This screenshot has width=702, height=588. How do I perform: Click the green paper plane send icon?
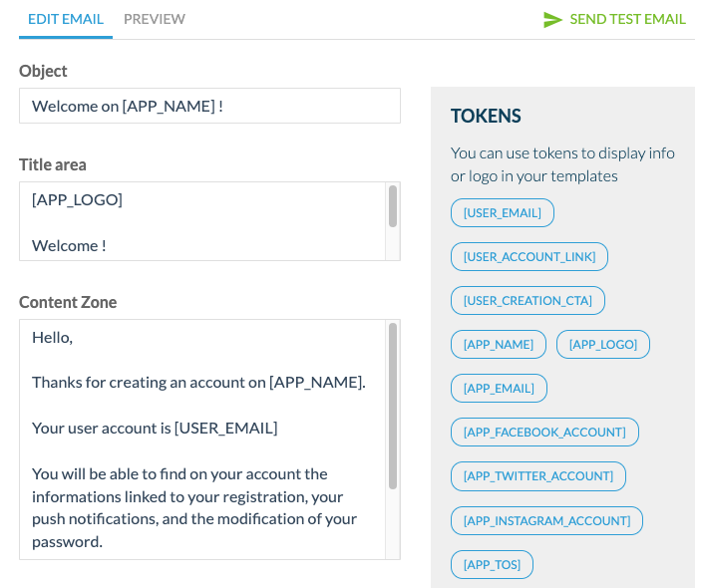(x=552, y=20)
